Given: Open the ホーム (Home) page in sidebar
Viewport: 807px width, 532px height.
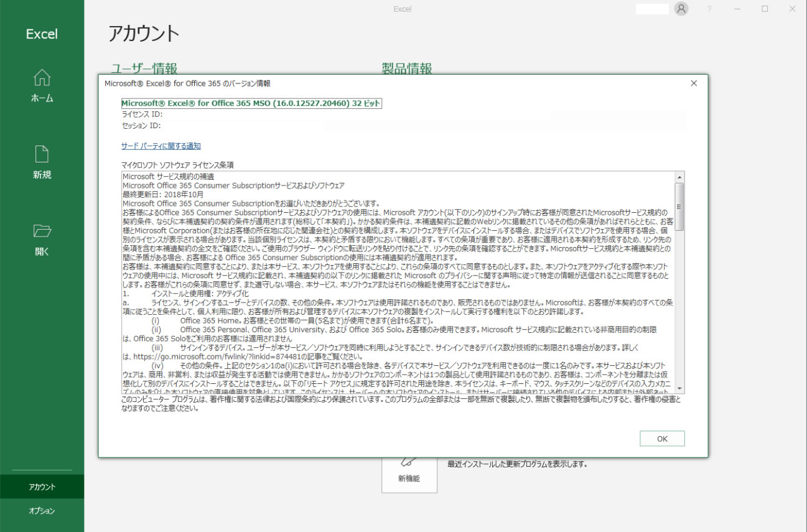Looking at the screenshot, I should 42,86.
